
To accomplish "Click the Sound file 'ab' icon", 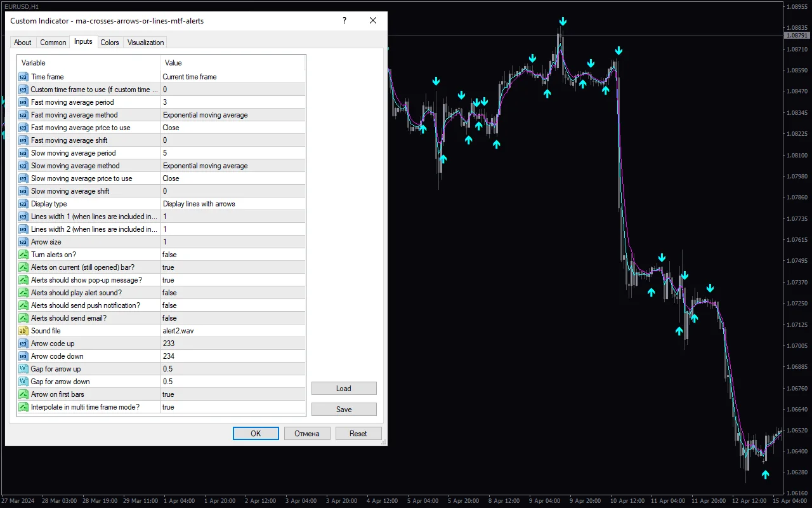I will pyautogui.click(x=23, y=331).
